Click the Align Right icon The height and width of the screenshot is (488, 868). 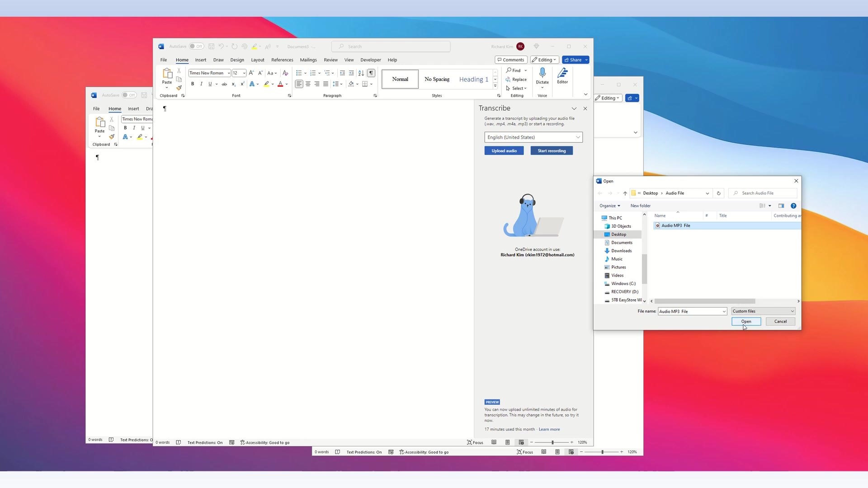coord(317,84)
